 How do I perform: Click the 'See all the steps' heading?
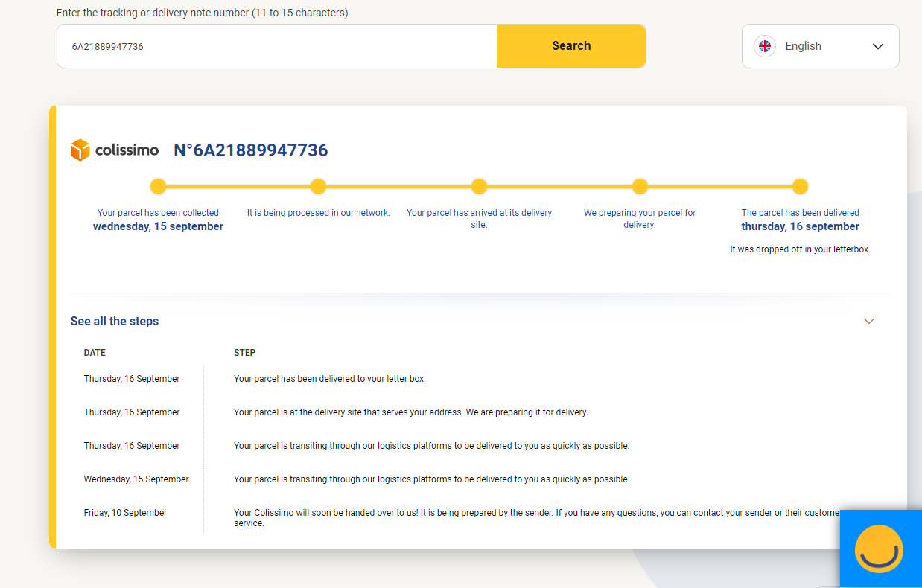click(x=115, y=321)
